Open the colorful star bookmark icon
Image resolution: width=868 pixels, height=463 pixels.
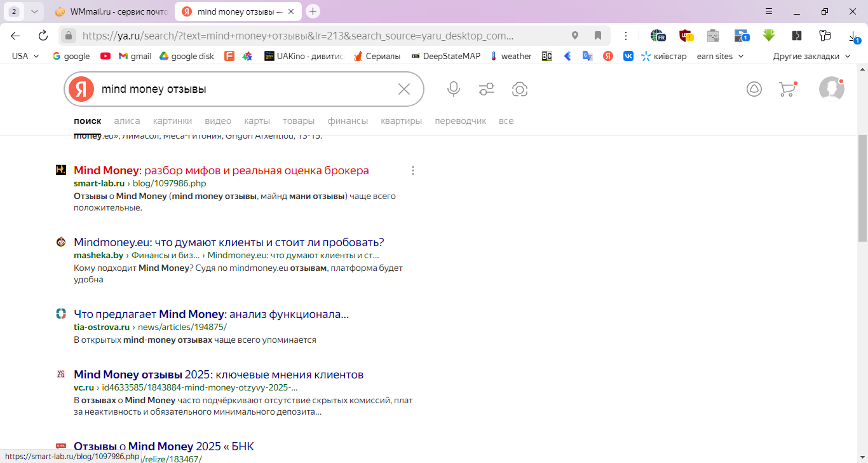(x=248, y=56)
